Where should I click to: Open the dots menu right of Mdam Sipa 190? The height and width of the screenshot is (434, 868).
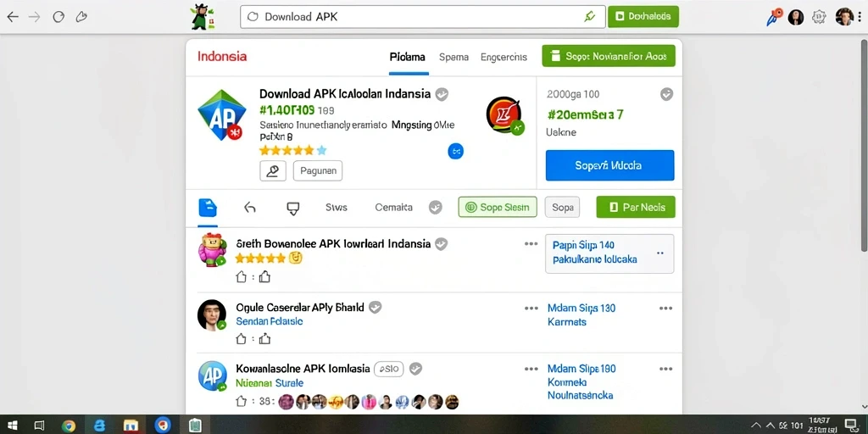pos(665,369)
